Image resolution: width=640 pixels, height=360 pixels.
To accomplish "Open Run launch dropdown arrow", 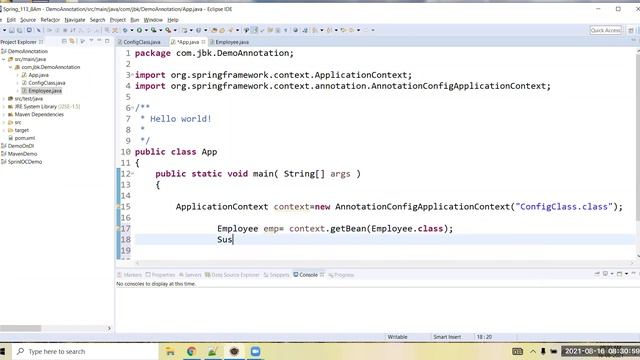I will click(x=146, y=30).
